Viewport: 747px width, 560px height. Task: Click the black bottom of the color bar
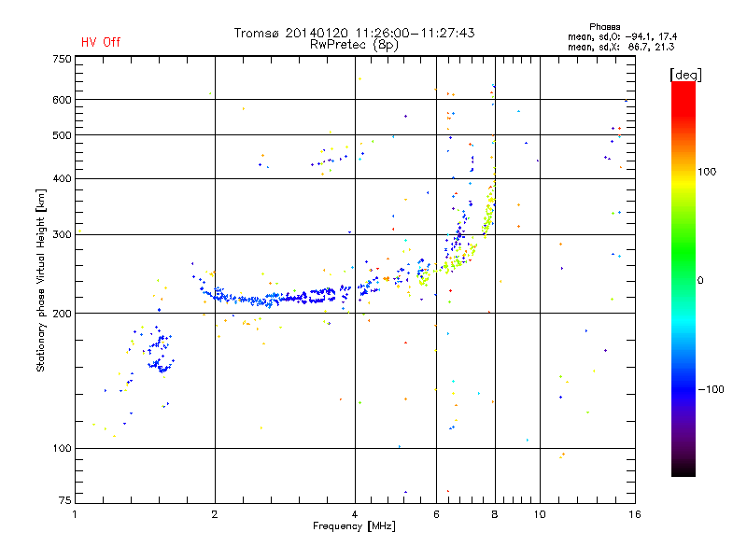coord(684,469)
